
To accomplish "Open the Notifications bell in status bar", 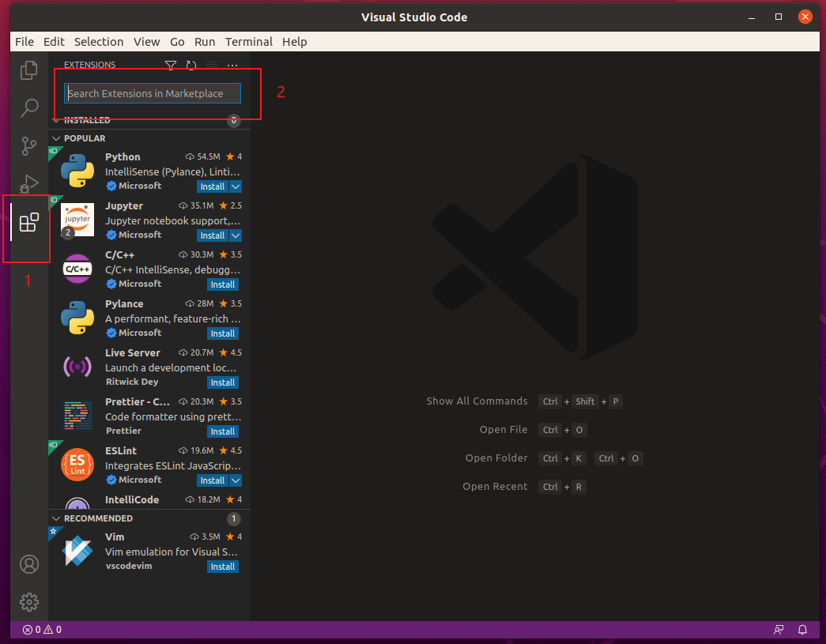I will coord(801,629).
